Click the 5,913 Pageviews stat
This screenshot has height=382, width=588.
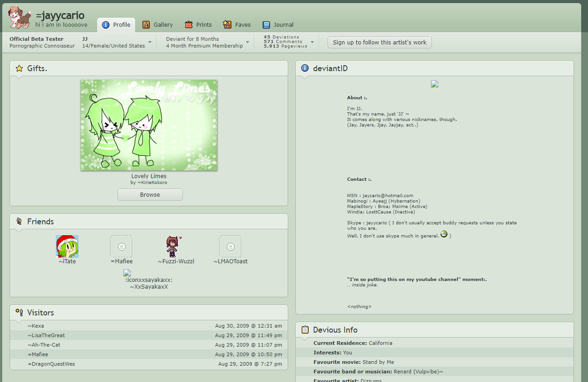[x=285, y=46]
